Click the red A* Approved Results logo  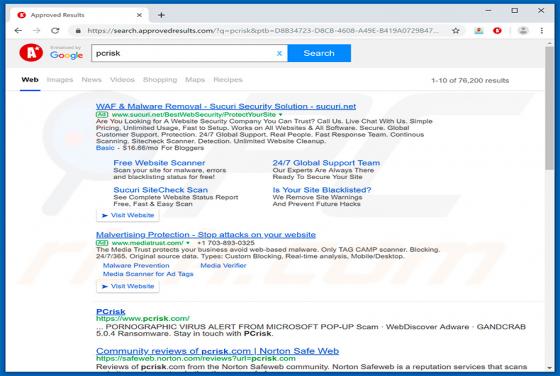click(31, 53)
